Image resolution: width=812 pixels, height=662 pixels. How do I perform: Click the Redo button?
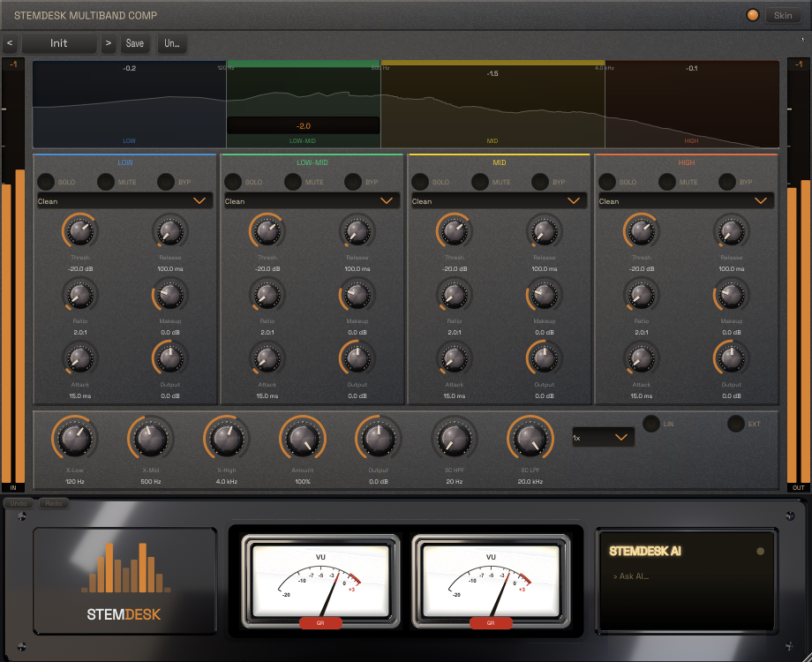(53, 503)
